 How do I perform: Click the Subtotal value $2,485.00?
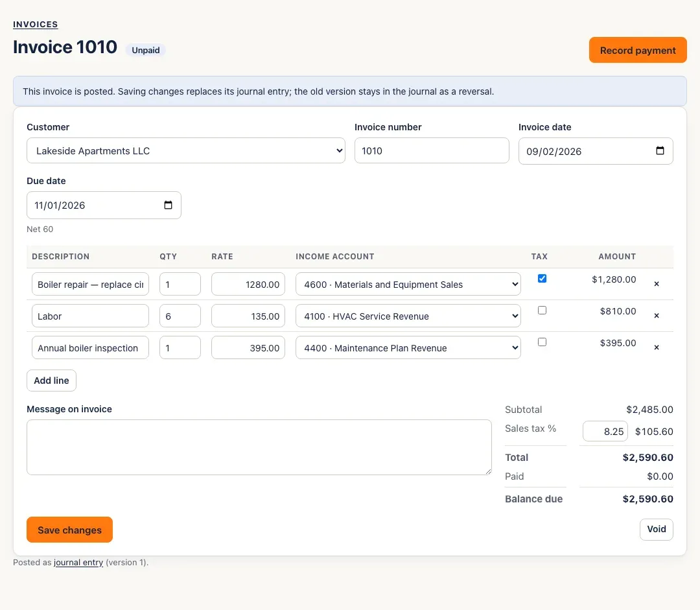coord(649,410)
